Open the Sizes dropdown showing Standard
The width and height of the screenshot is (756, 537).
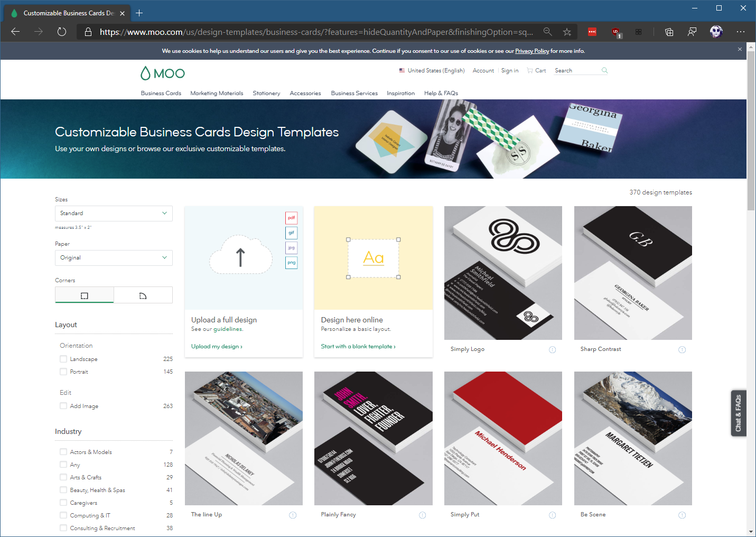tap(114, 213)
